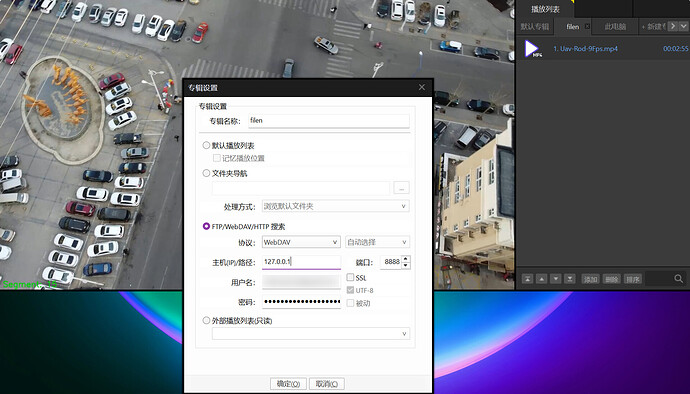
Task: Switch to filen tab
Action: (573, 26)
